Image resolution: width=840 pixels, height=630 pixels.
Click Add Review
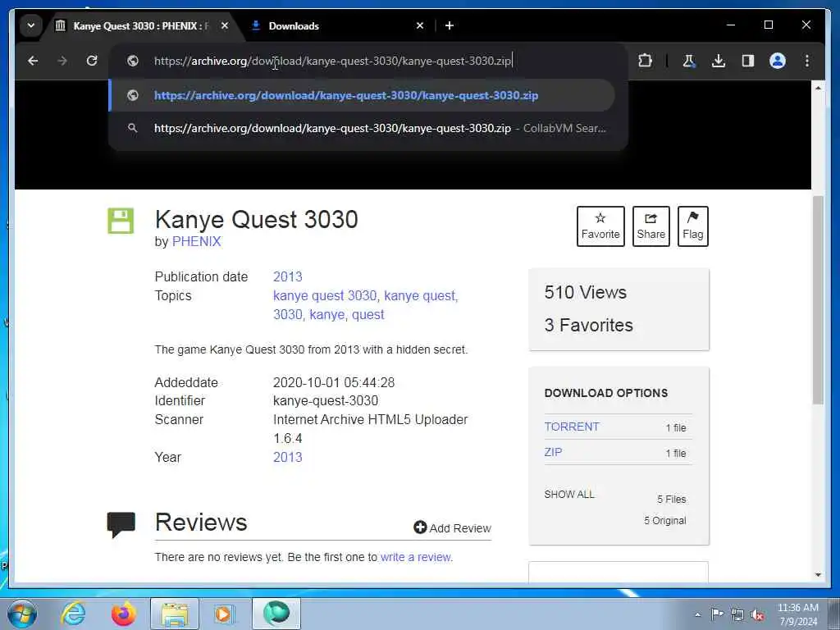(452, 528)
